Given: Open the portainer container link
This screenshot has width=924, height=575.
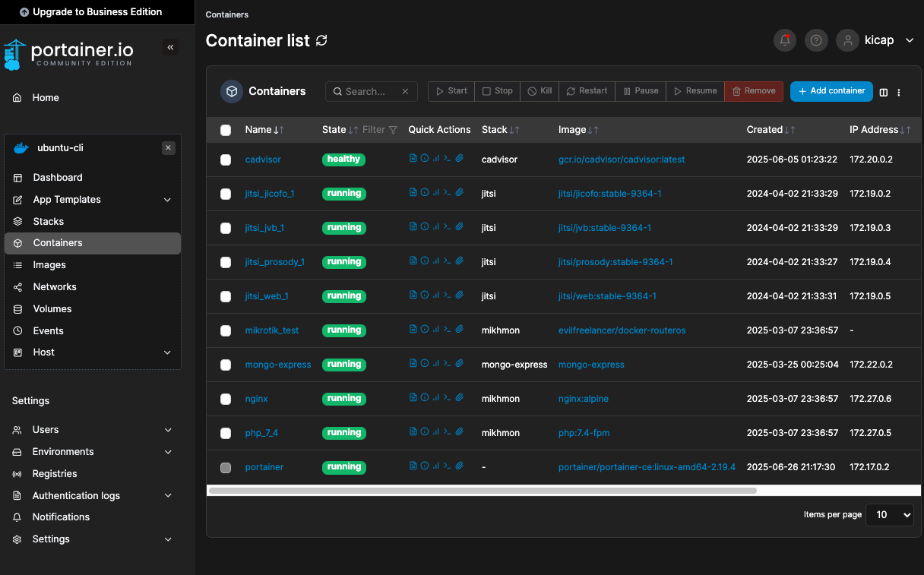Looking at the screenshot, I should pyautogui.click(x=264, y=467).
